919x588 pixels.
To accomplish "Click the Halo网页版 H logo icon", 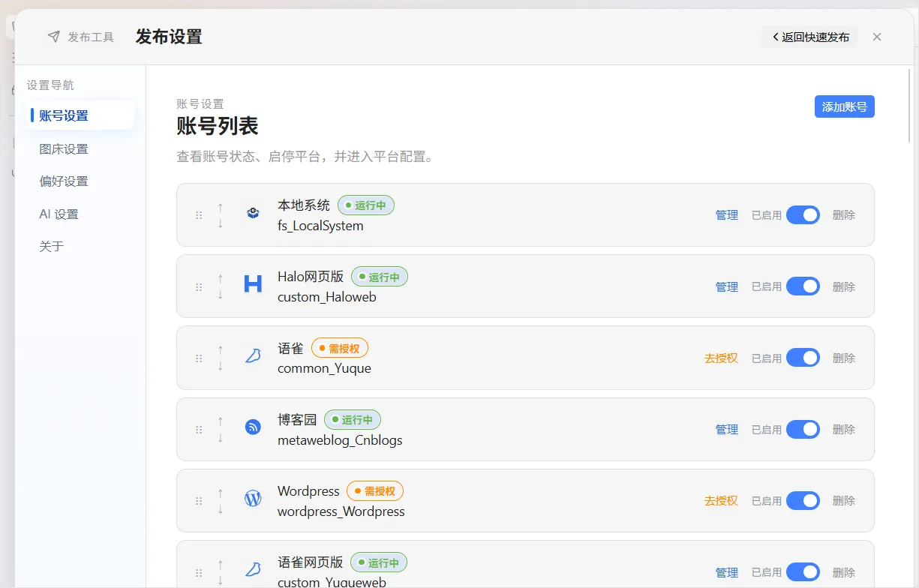I will (254, 283).
